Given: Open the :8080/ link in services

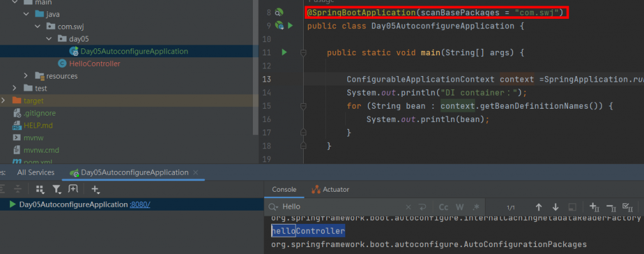Looking at the screenshot, I should point(140,204).
